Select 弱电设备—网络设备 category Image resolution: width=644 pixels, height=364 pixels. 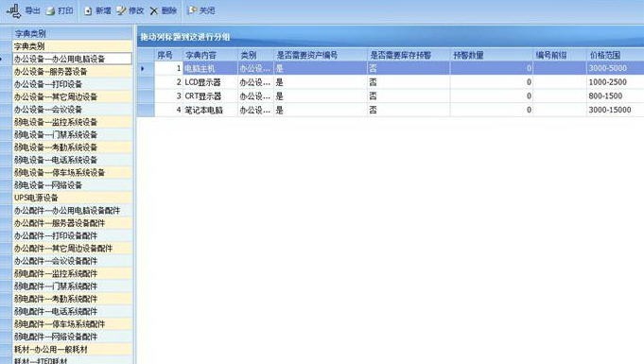(72, 185)
